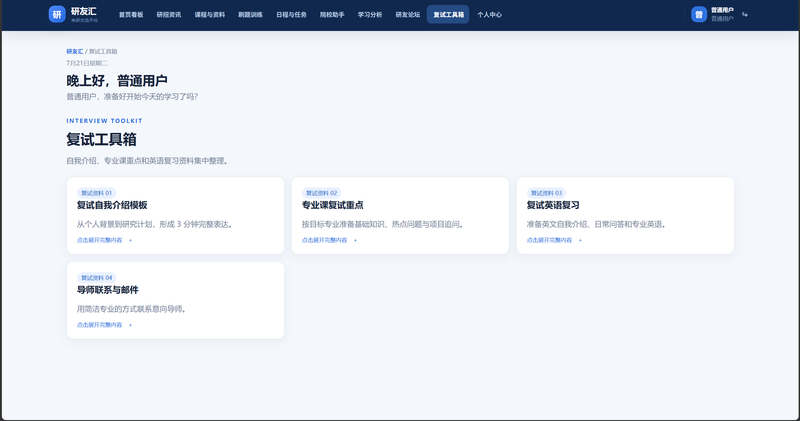
Task: Expand 复试英语复习 via 点击展开完整内容
Action: [x=555, y=240]
